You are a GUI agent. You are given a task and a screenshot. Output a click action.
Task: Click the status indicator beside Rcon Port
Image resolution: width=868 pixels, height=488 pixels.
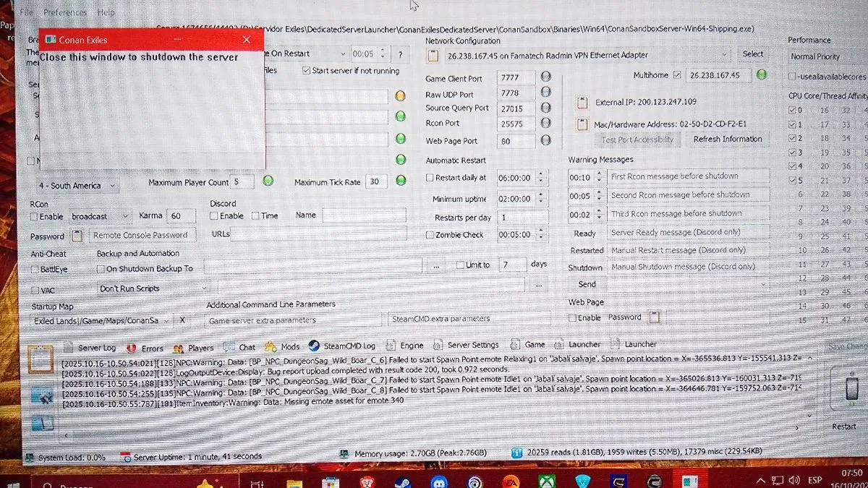click(x=545, y=124)
